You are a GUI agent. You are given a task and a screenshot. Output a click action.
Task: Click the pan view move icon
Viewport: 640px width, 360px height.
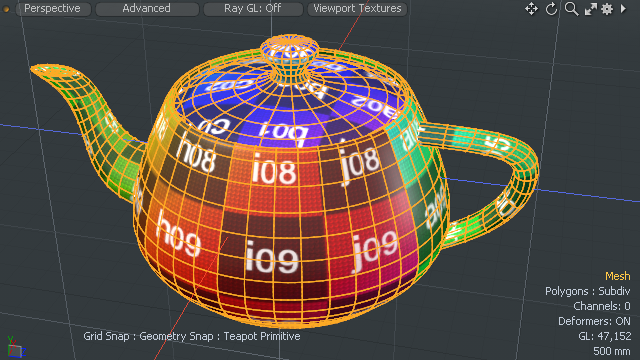531,9
